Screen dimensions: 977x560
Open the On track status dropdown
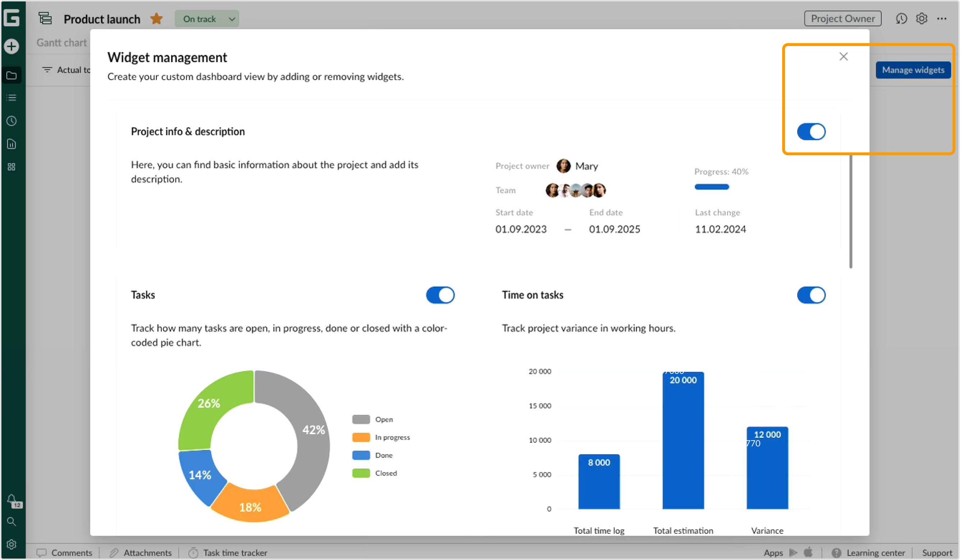[207, 18]
